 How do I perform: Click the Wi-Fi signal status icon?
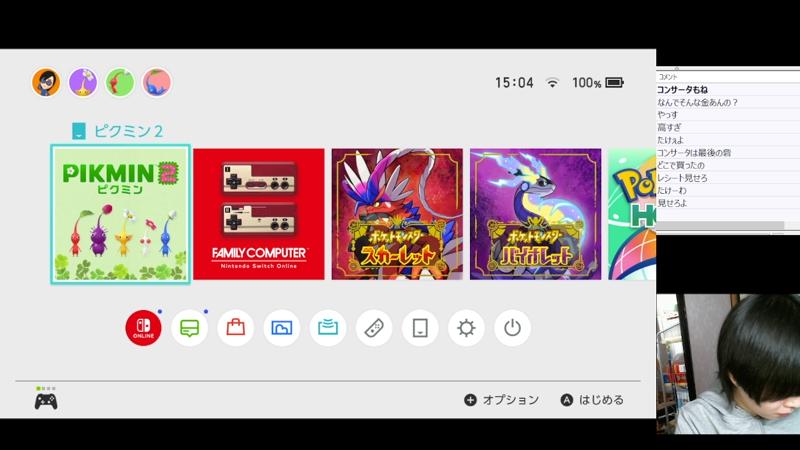click(x=552, y=83)
